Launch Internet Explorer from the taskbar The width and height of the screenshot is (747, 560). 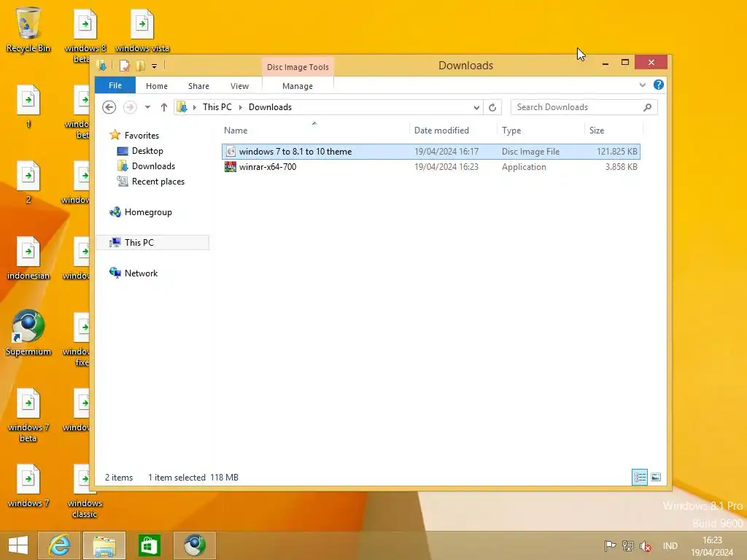59,545
